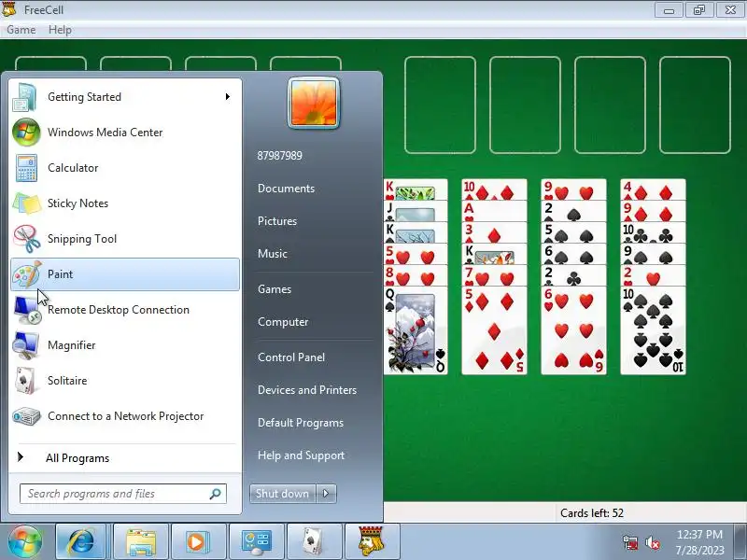Open Sticky Notes
747x560 pixels.
click(x=125, y=203)
